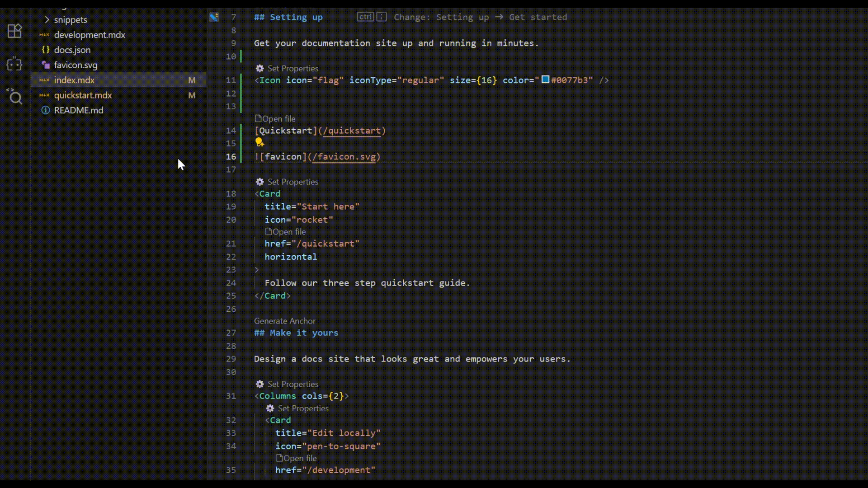Image resolution: width=868 pixels, height=488 pixels.
Task: Click the Change: Setting up suggestion hint
Action: click(x=480, y=17)
